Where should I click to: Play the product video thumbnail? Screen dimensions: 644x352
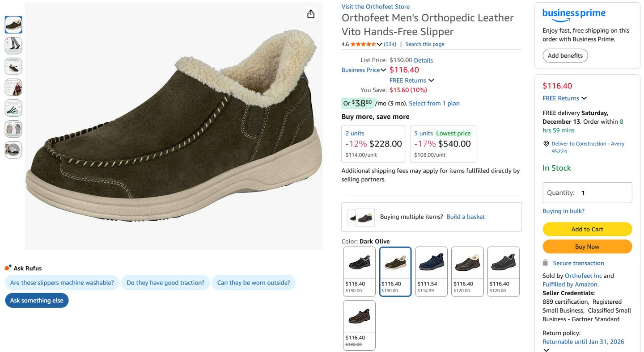(x=13, y=150)
